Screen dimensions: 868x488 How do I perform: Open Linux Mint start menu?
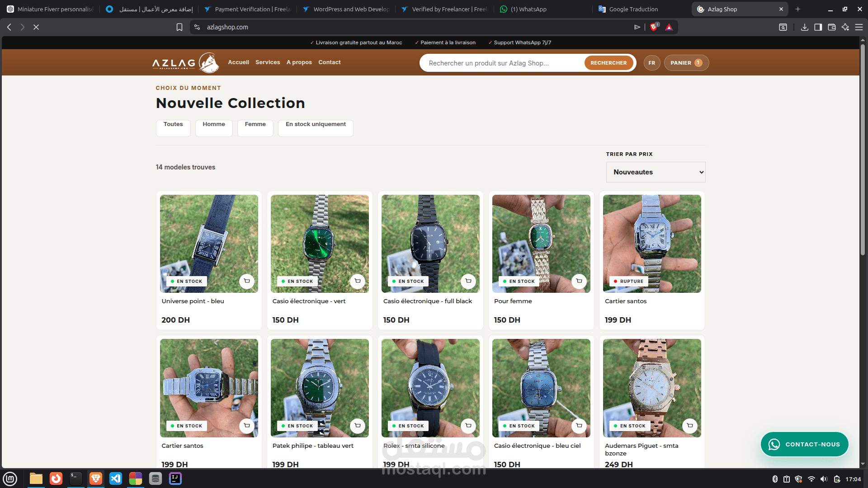(x=10, y=479)
